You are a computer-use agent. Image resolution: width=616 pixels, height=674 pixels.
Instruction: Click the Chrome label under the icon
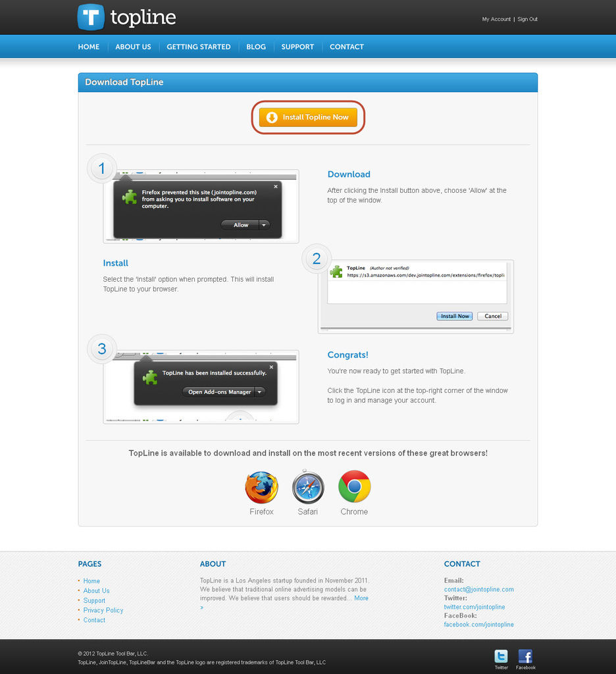(354, 511)
